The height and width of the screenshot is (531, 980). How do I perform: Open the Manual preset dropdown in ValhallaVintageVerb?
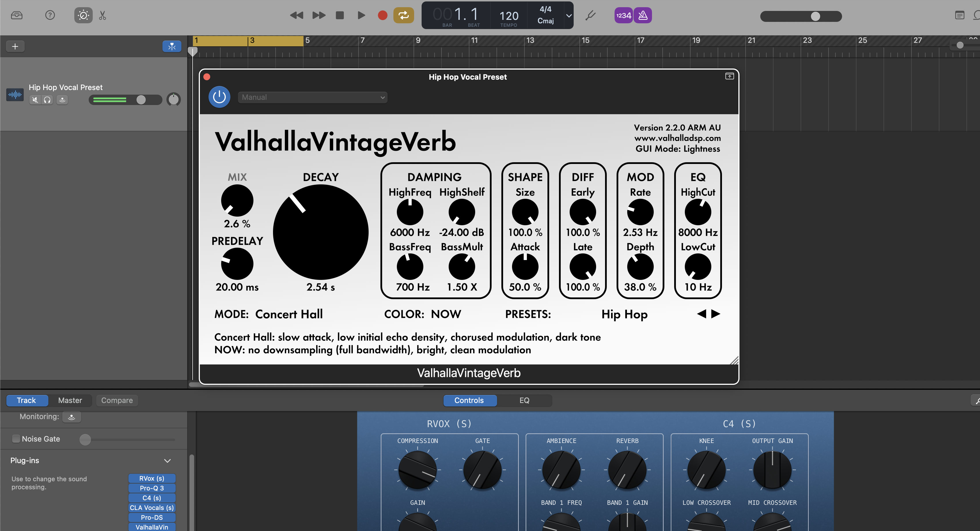point(312,97)
